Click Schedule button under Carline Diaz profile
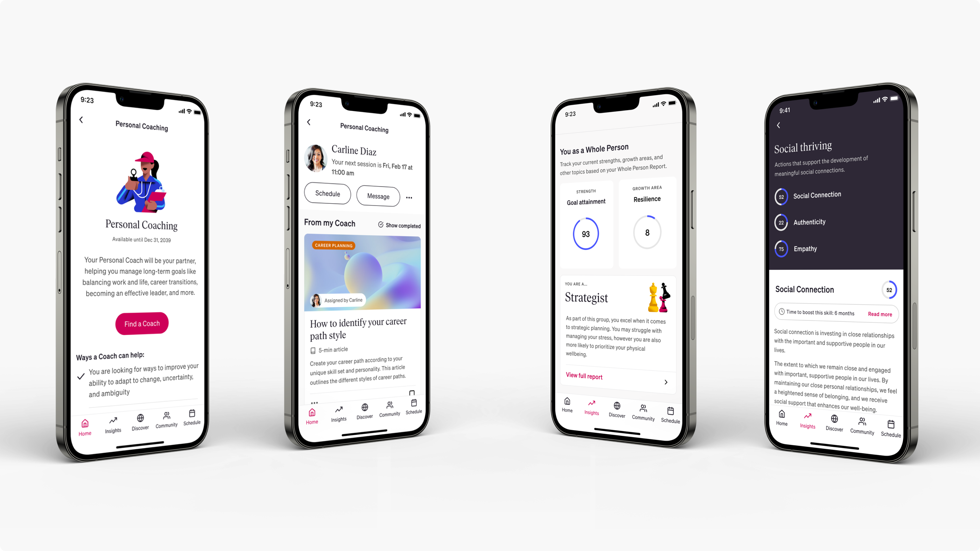980x551 pixels. [328, 195]
